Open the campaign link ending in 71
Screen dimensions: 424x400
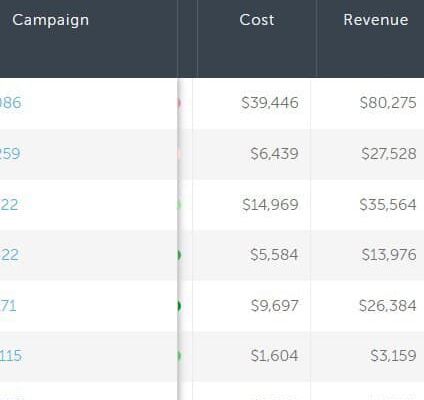coord(8,306)
